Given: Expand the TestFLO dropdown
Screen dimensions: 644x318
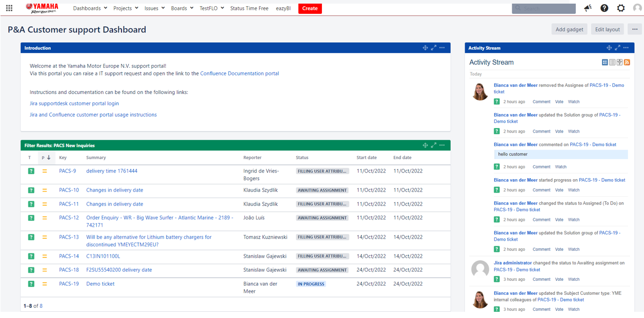Looking at the screenshot, I should click(x=212, y=8).
